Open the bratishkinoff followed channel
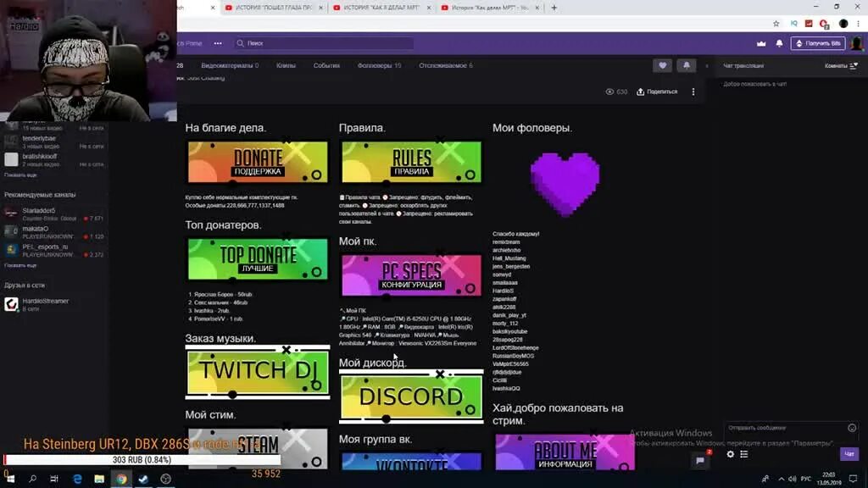This screenshot has width=868, height=488. [x=53, y=160]
